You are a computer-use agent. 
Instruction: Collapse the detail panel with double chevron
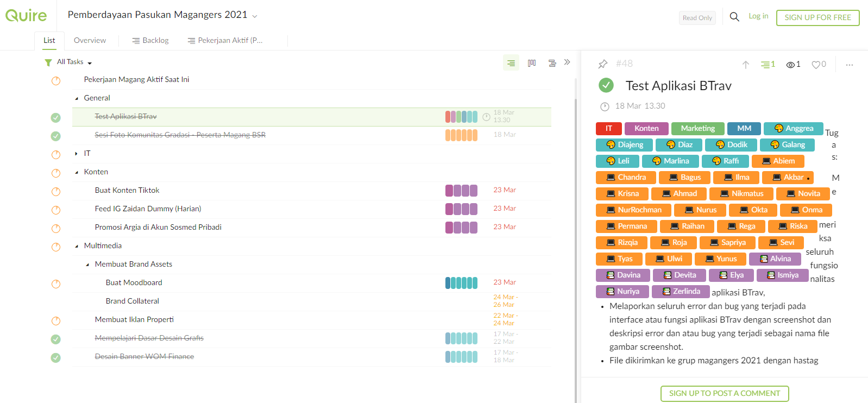(567, 62)
